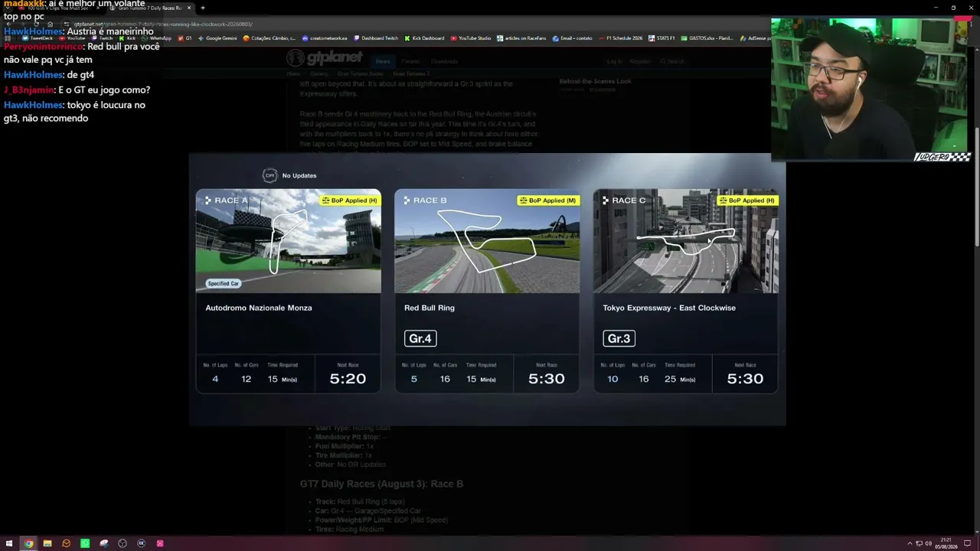Click the BoP Applied (M) badge

pyautogui.click(x=548, y=201)
